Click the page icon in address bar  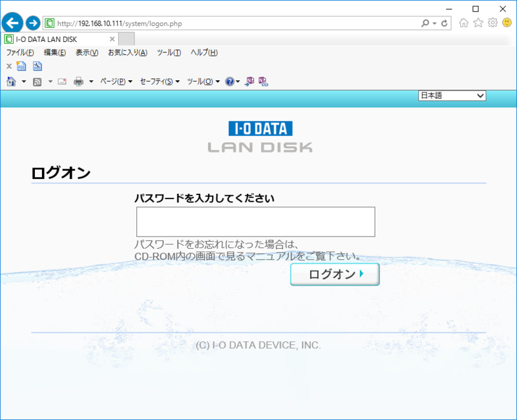(x=50, y=23)
